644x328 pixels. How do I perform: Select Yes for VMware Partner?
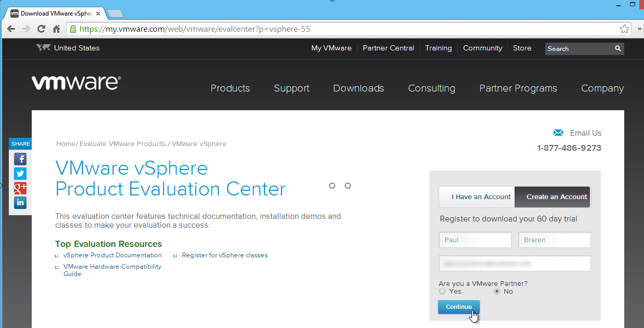pyautogui.click(x=442, y=292)
